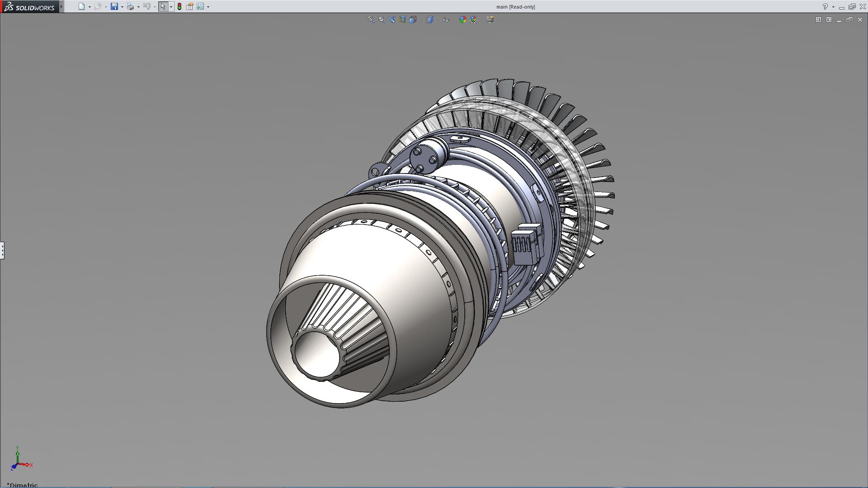Toggle Hide/Show Items glasses icon
The height and width of the screenshot is (488, 868).
coord(446,19)
